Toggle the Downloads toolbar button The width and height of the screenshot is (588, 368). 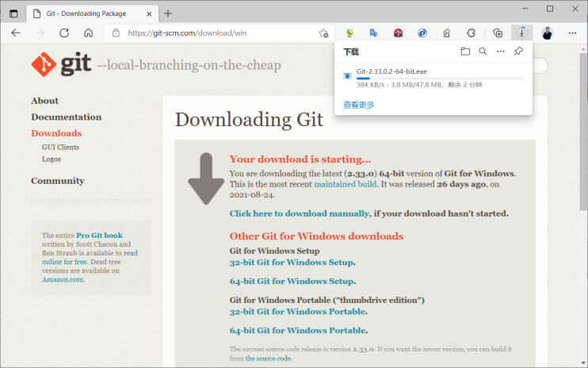[x=521, y=33]
